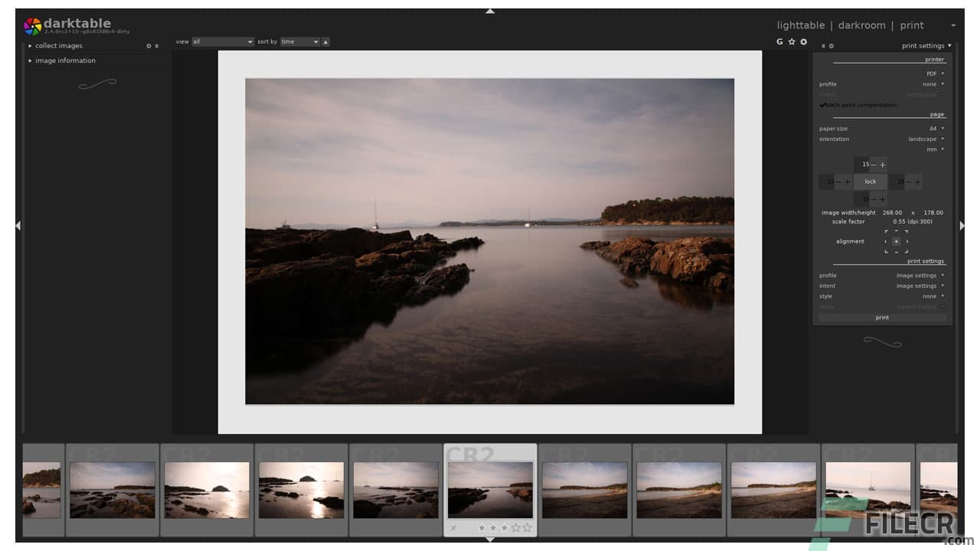Screen dimensions: 980x551
Task: Open the grouping 'G' icon in top bar
Action: coord(779,41)
